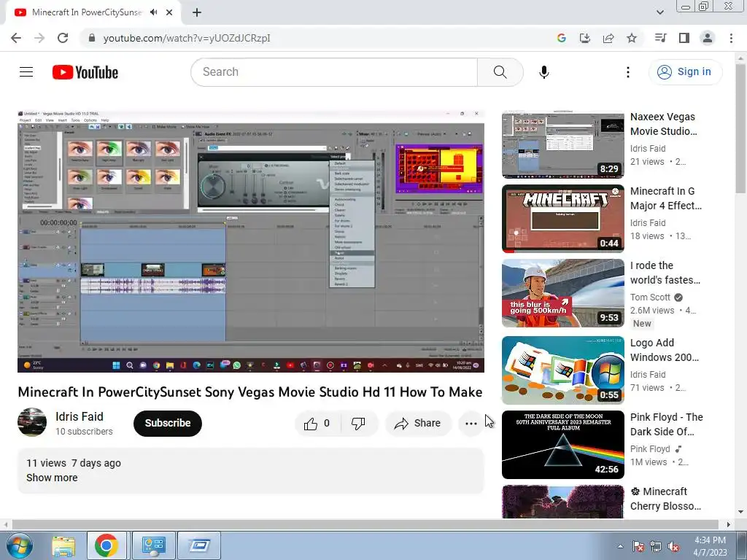This screenshot has height=560, width=747.
Task: Subscribe to Idris Faid
Action: coord(168,424)
